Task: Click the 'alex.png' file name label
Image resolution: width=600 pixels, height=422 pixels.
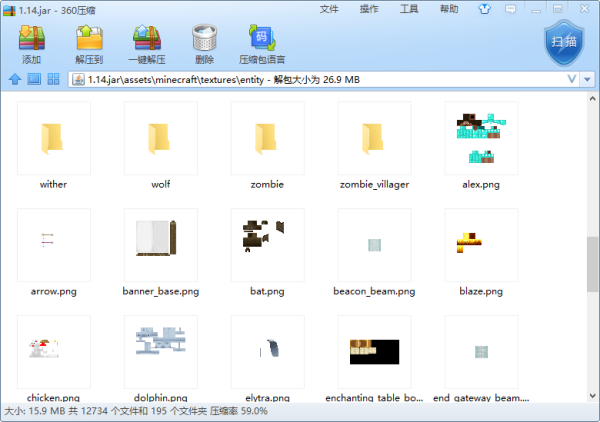Action: (x=481, y=184)
